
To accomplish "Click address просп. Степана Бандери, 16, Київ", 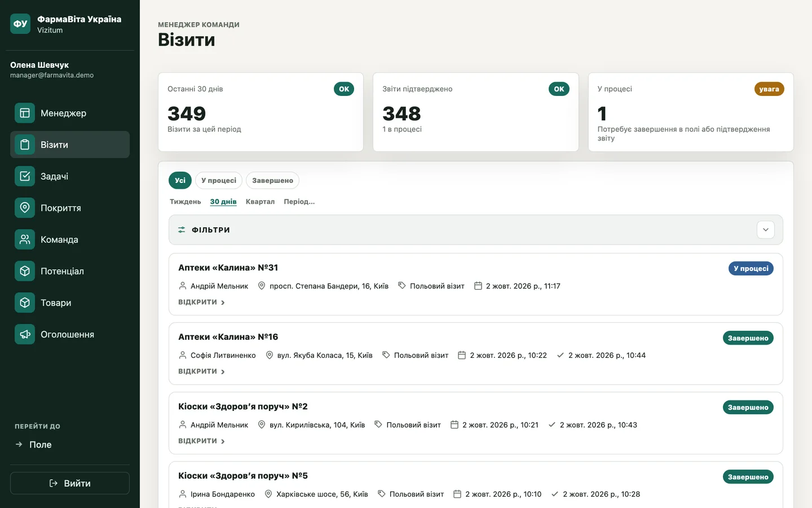I will click(x=329, y=286).
